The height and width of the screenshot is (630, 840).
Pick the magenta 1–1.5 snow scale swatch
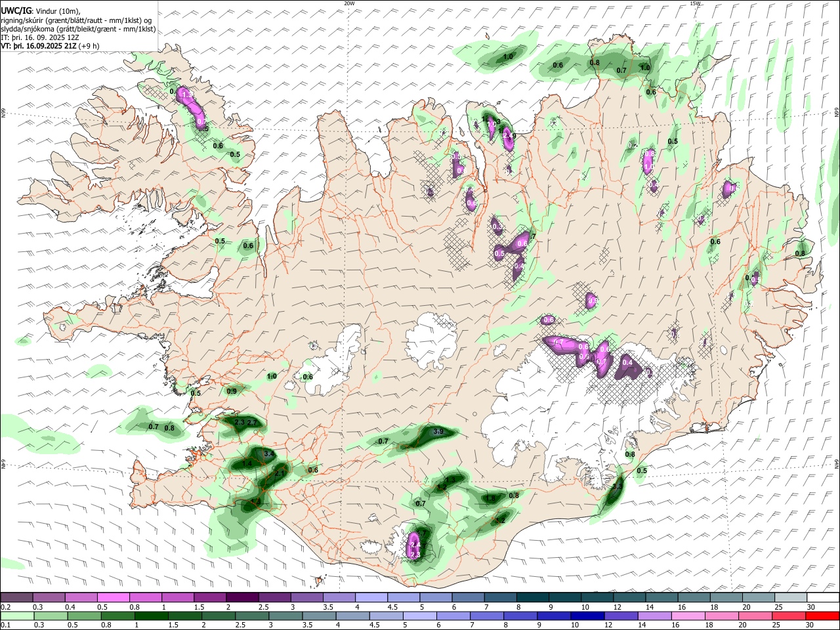[x=178, y=598]
